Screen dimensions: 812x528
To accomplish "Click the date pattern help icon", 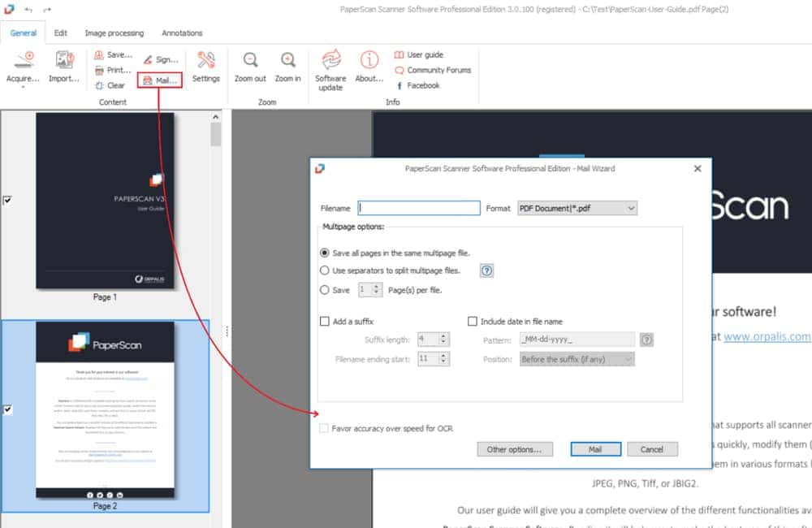I will pos(646,340).
